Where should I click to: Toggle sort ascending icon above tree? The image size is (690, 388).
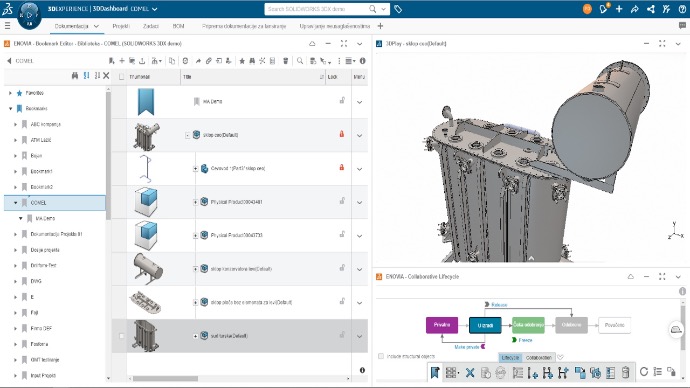[x=86, y=76]
